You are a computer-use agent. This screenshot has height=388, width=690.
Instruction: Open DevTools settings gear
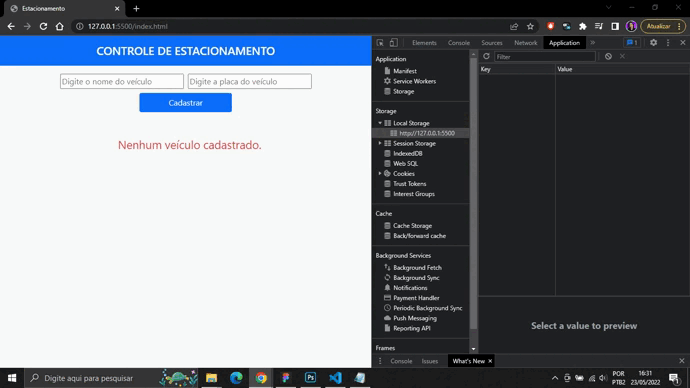[x=653, y=43]
